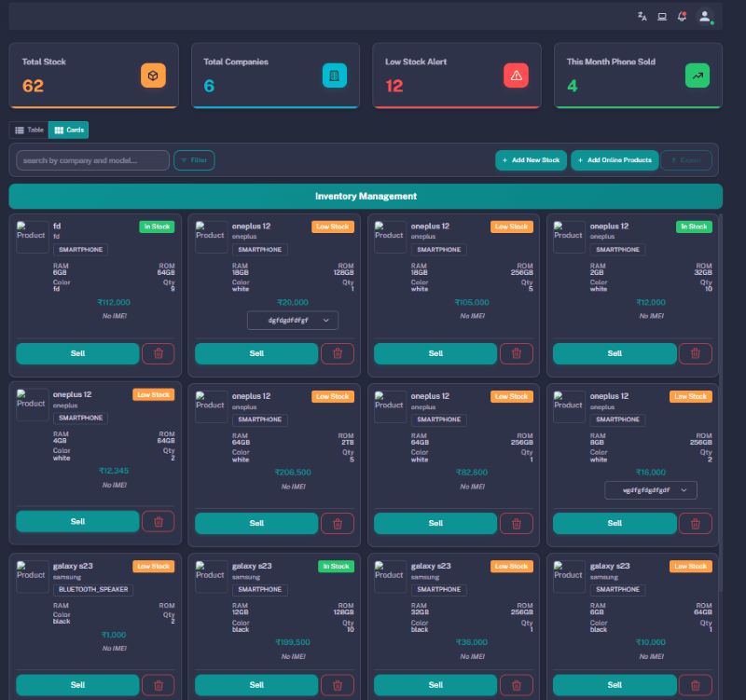Image resolution: width=746 pixels, height=700 pixels.
Task: Click Add Online Products button
Action: point(615,160)
